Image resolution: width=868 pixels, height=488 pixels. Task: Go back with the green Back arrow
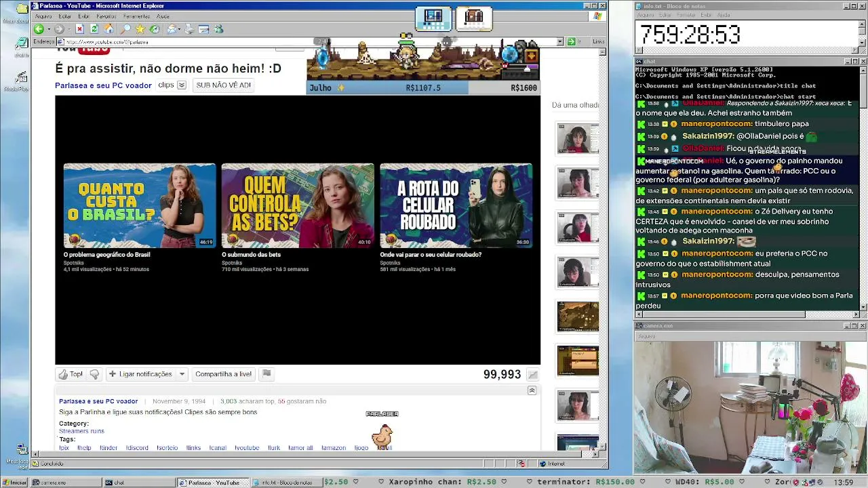point(39,29)
